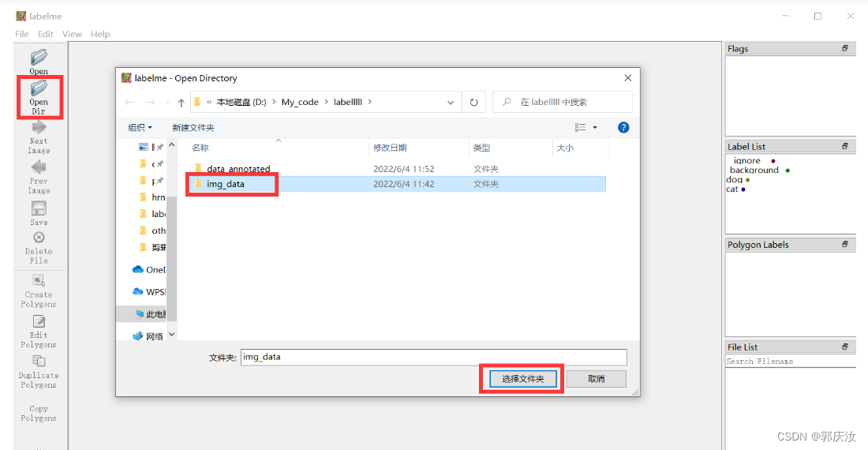Image resolution: width=868 pixels, height=450 pixels.
Task: Sort by 修改日期 column header
Action: tap(390, 148)
